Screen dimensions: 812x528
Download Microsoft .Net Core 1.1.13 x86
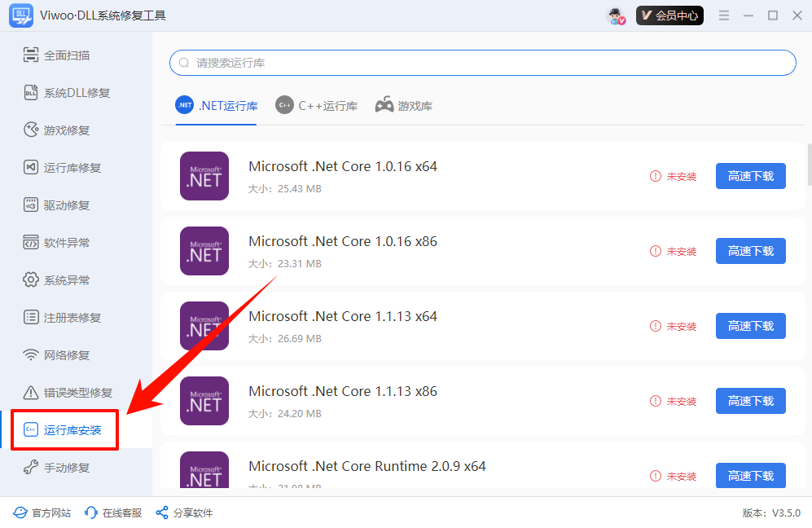750,401
